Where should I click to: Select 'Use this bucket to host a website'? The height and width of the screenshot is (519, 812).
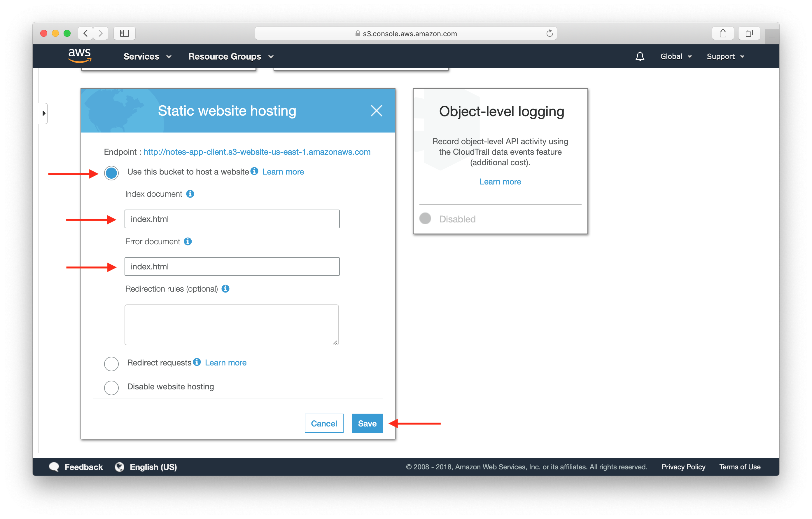111,171
